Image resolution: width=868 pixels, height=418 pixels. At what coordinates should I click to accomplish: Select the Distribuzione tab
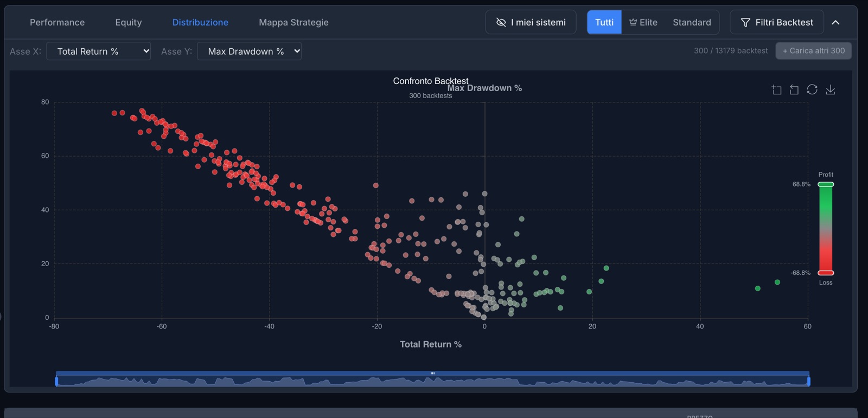pos(200,22)
